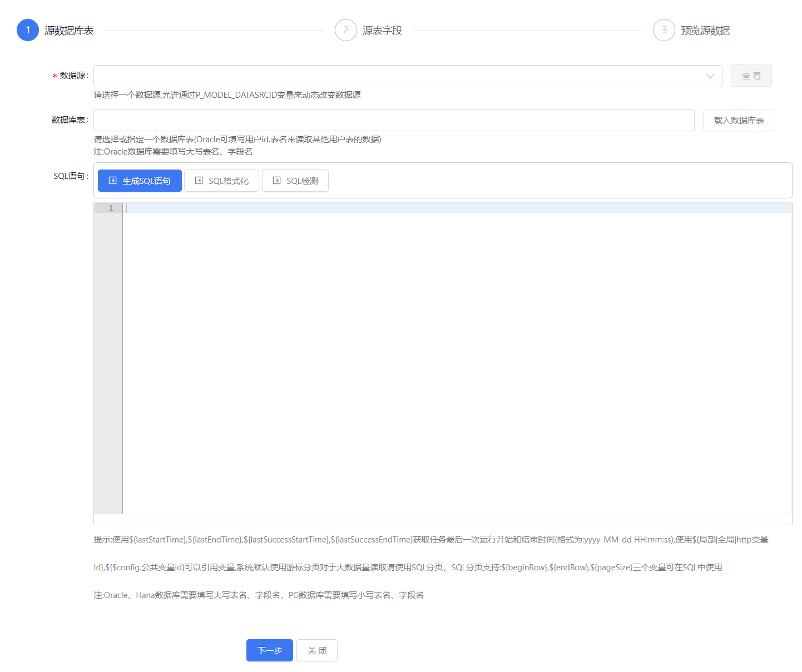Go to the 预览源数据 step label
Image resolution: width=802 pixels, height=672 pixels.
coord(705,31)
